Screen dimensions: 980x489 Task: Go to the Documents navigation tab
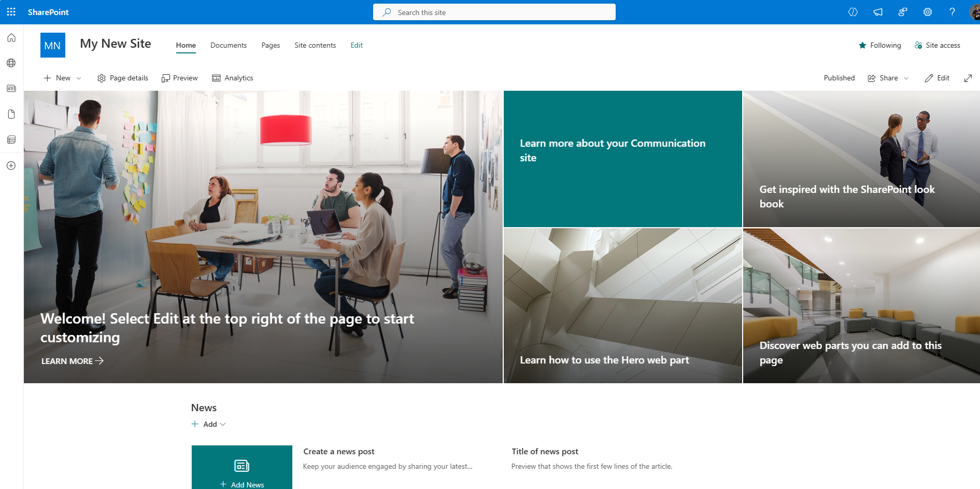point(229,46)
